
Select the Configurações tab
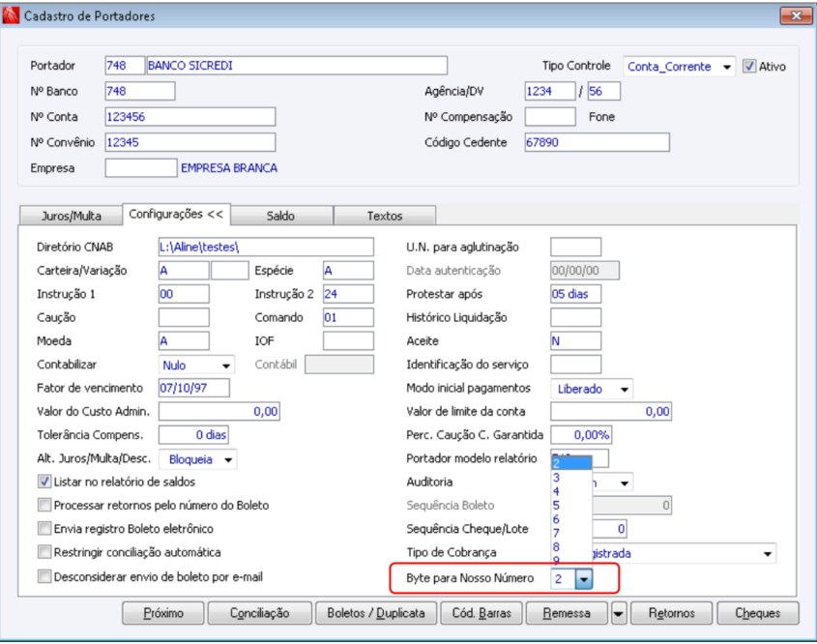coord(176,214)
